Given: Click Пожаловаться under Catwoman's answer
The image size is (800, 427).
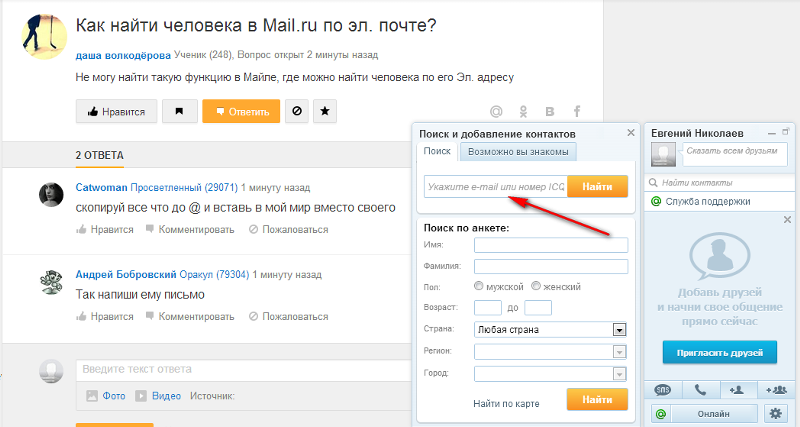Looking at the screenshot, I should tap(289, 230).
